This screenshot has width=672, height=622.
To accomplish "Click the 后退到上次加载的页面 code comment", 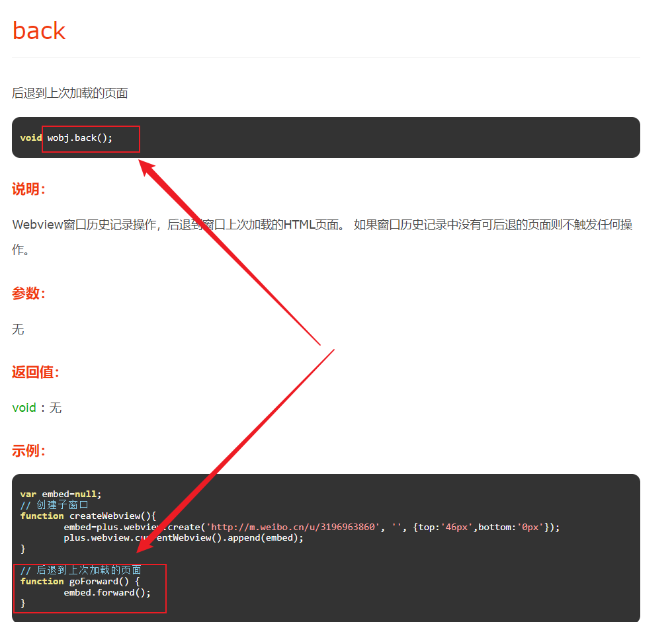I will (81, 570).
